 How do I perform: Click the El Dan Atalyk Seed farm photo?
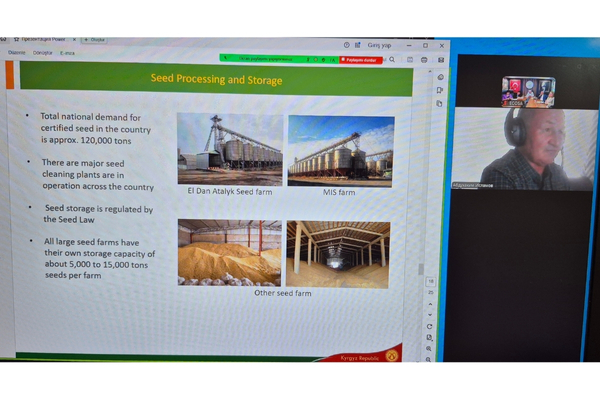tap(230, 149)
